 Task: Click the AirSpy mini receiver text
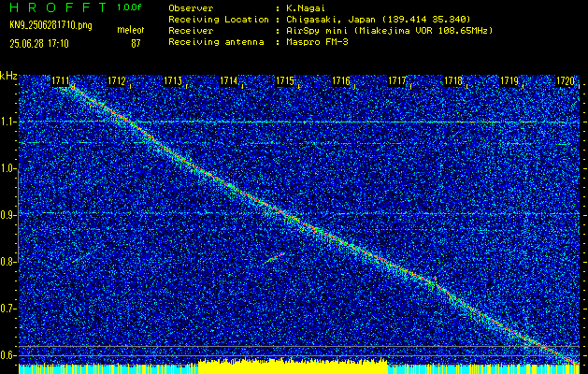pos(389,31)
